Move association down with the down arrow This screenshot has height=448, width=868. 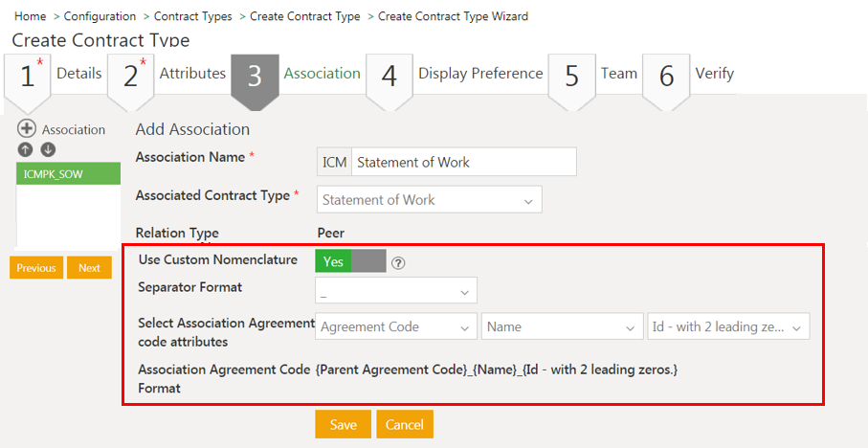(x=48, y=149)
